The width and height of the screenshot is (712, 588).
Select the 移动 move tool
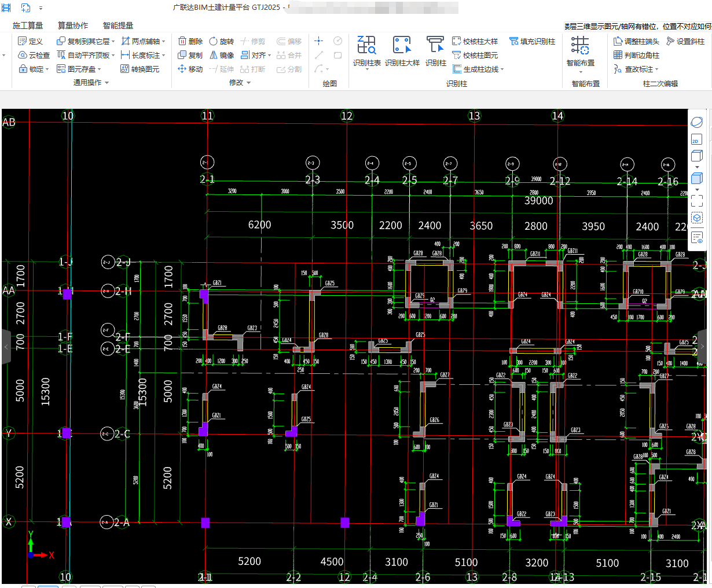[190, 69]
